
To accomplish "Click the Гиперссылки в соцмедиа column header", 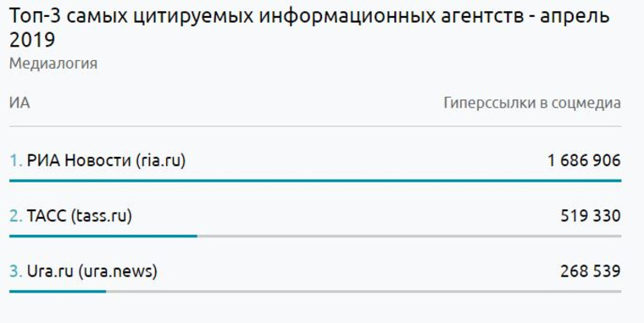I will tap(532, 103).
